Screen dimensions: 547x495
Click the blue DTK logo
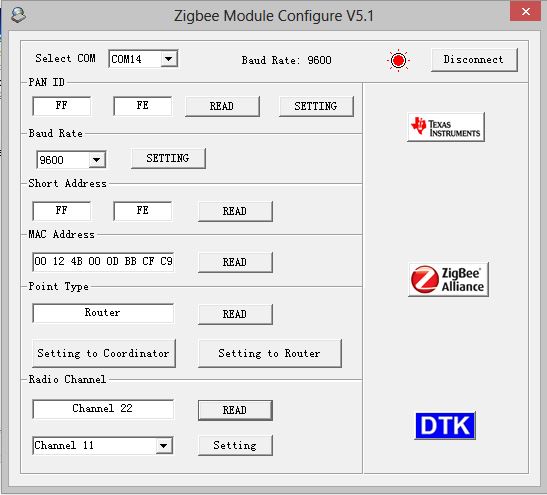click(445, 426)
